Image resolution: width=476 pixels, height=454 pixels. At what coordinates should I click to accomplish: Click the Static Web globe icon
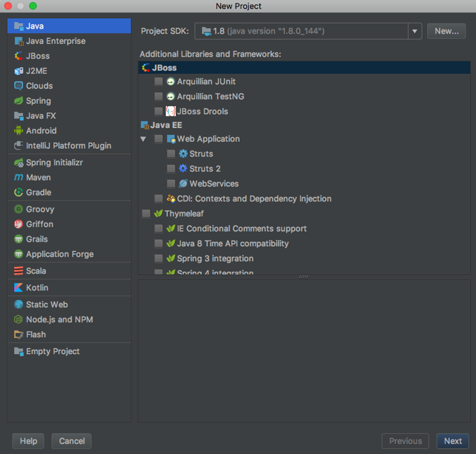[x=19, y=304]
